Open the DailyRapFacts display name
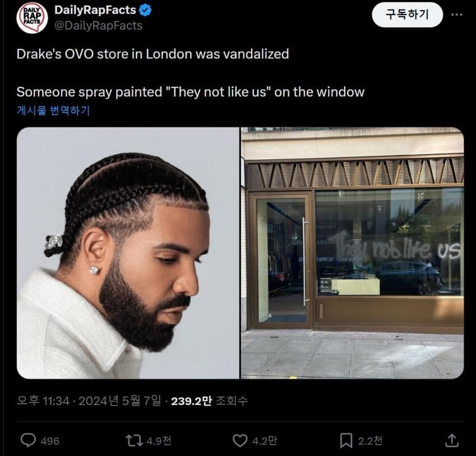The height and width of the screenshot is (456, 476). click(95, 10)
